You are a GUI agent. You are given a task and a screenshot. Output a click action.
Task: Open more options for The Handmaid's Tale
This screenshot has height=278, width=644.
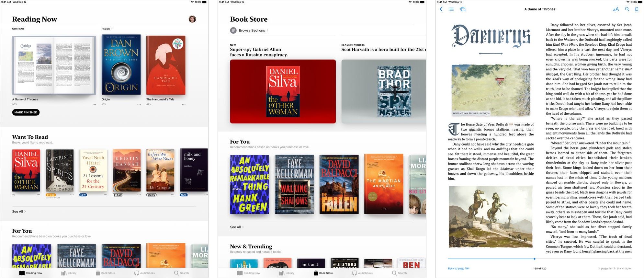coord(184,104)
